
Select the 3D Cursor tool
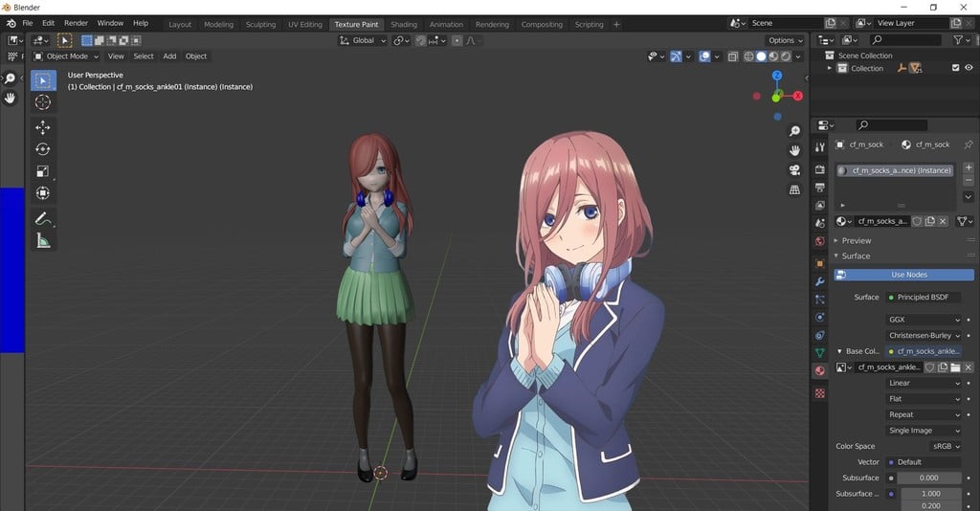(x=43, y=102)
